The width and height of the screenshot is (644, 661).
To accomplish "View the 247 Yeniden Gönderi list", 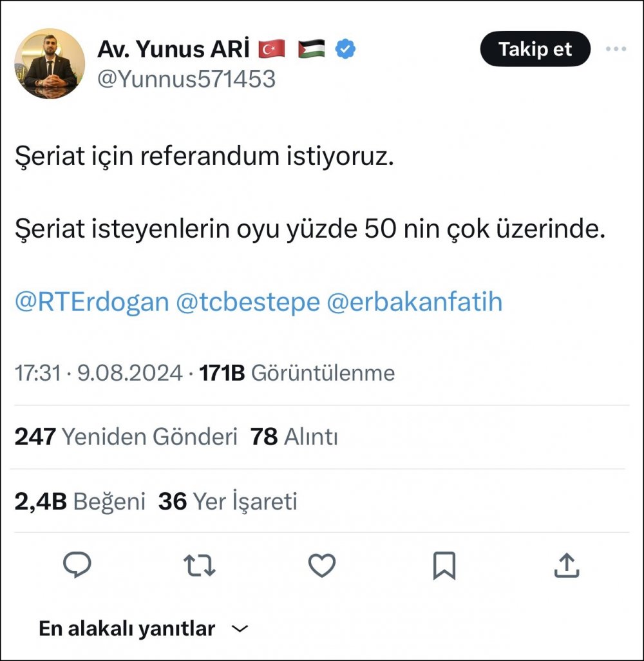I will pos(126,437).
